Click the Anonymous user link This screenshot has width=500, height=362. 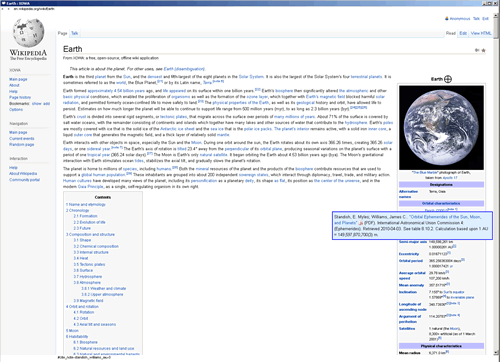(x=460, y=19)
